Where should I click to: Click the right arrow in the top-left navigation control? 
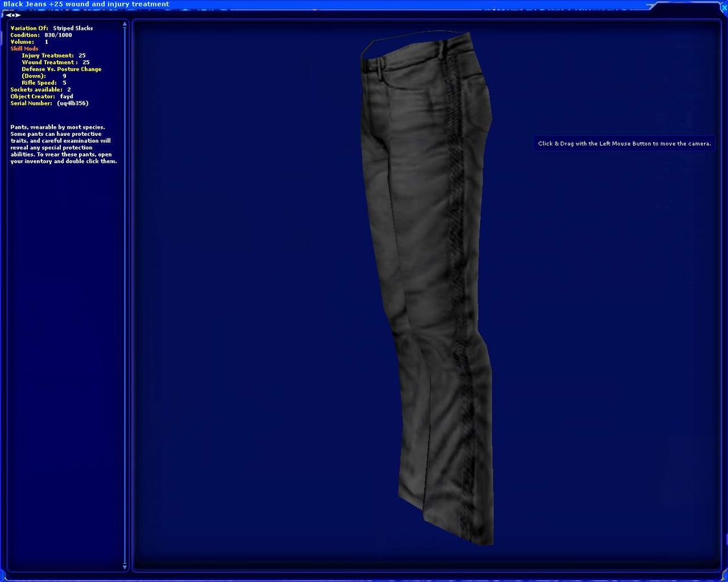click(18, 15)
